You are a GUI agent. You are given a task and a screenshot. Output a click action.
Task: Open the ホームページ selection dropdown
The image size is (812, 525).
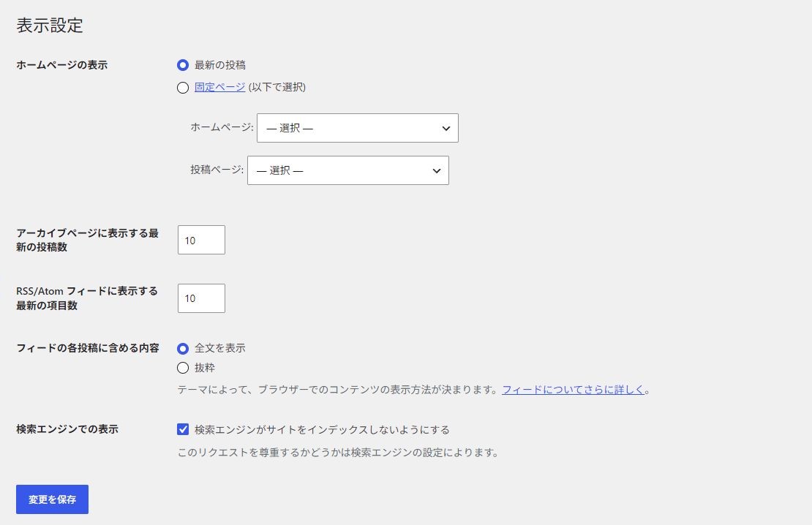coord(357,128)
